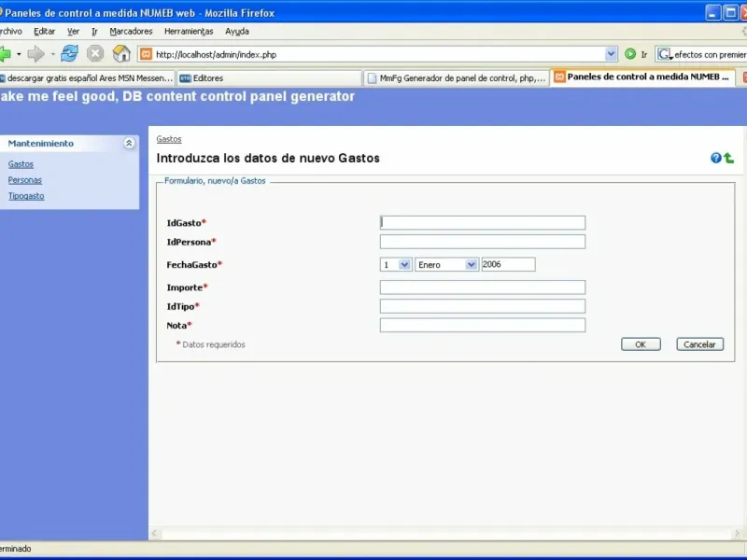Open the Marcadores menu
This screenshot has height=560, width=747.
[131, 32]
